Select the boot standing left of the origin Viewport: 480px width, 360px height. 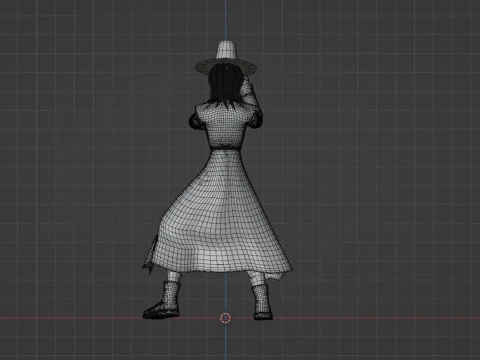tap(162, 300)
